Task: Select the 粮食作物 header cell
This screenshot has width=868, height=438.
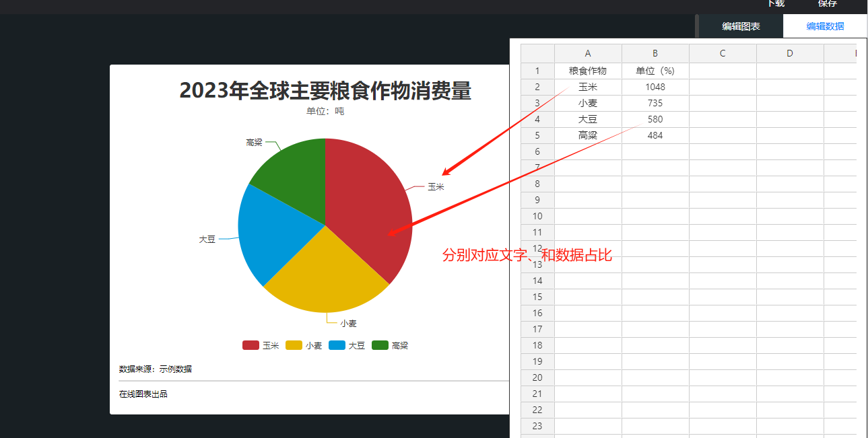Action: (x=588, y=71)
